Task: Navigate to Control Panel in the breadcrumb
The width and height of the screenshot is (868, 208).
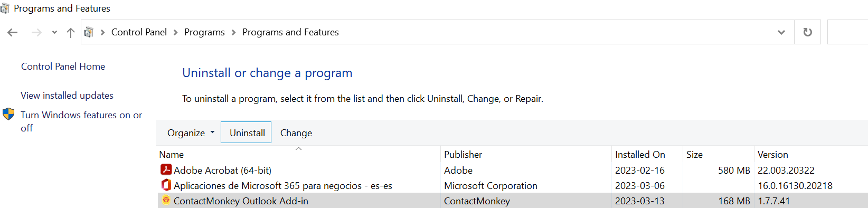Action: point(139,32)
